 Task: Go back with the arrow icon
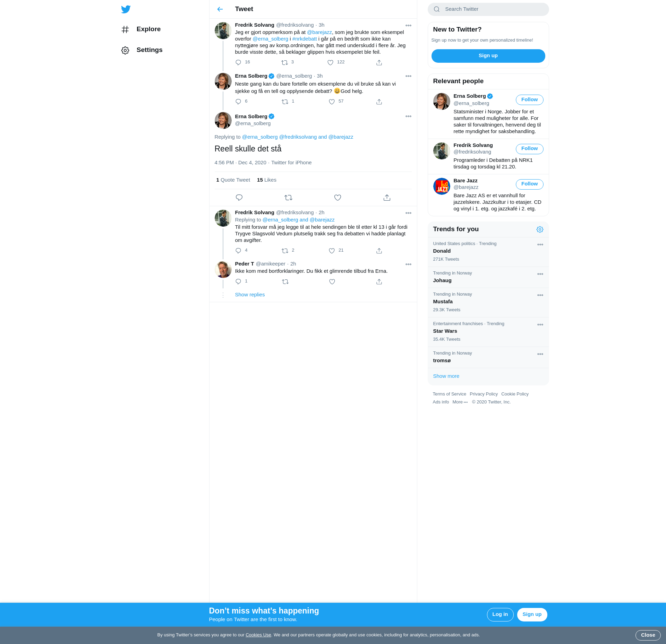point(220,9)
